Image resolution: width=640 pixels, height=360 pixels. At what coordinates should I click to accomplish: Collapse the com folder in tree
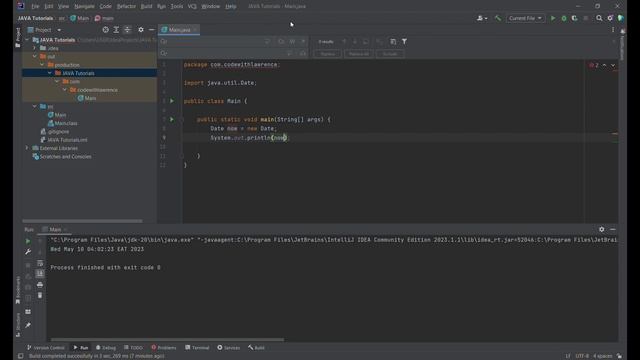[57, 82]
